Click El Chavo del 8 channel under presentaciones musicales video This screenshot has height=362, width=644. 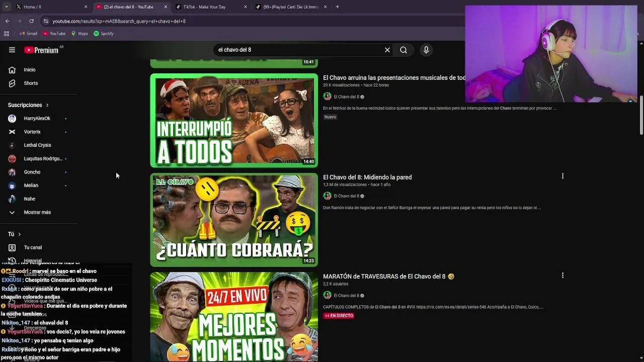pyautogui.click(x=346, y=97)
